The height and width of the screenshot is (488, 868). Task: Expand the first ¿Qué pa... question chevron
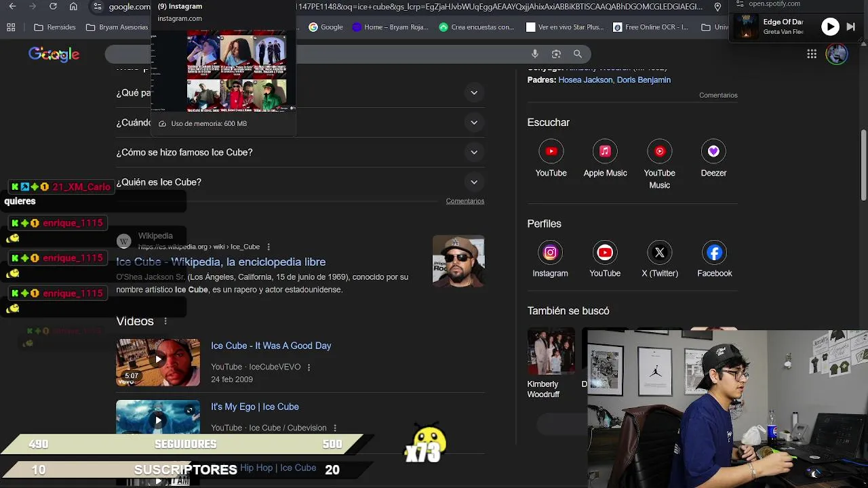pos(474,93)
